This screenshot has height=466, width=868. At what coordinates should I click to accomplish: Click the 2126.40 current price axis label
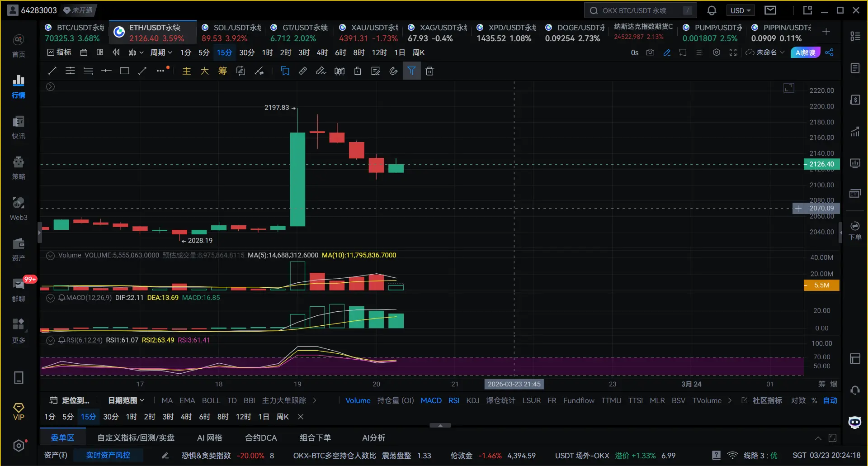tap(821, 164)
